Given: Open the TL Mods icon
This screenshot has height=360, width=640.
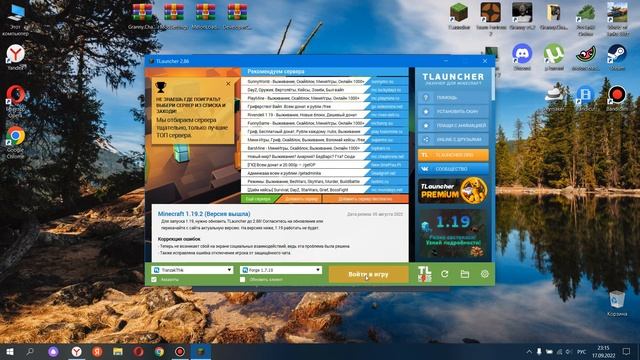Looking at the screenshot, I should pos(424,274).
